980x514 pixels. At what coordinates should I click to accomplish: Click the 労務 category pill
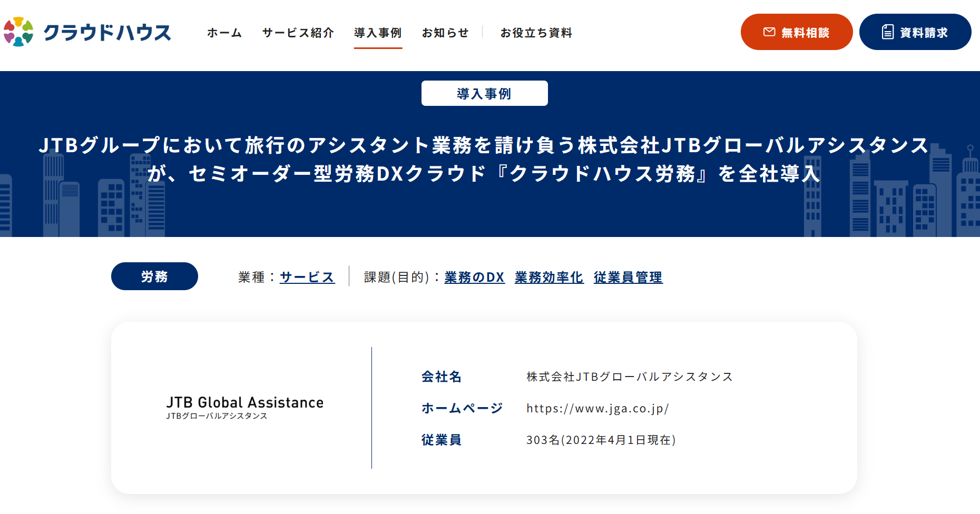pos(154,276)
